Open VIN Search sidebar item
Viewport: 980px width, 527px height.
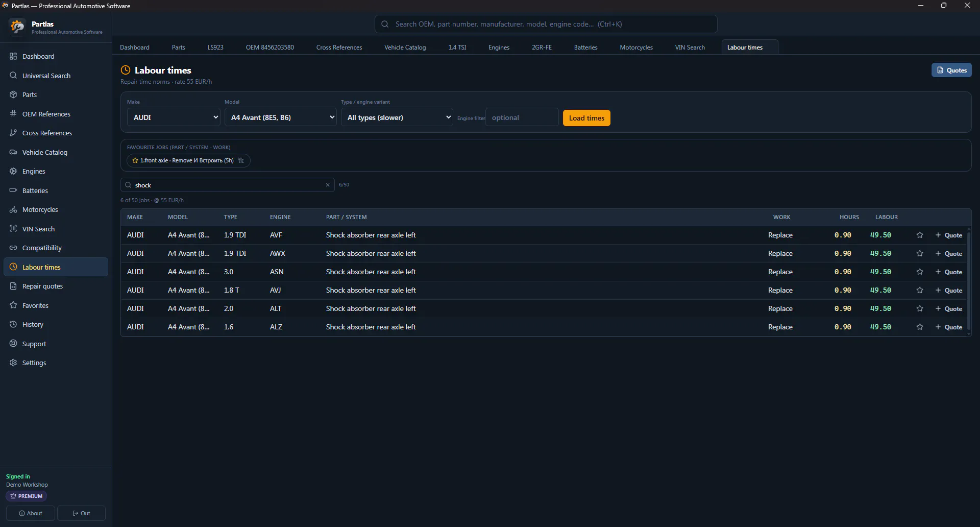pos(56,229)
